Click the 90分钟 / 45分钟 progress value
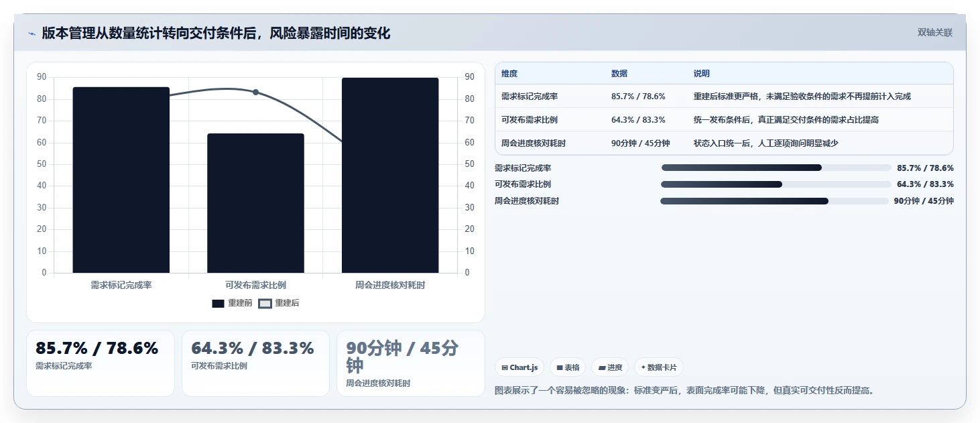The width and height of the screenshot is (980, 423). click(x=924, y=201)
